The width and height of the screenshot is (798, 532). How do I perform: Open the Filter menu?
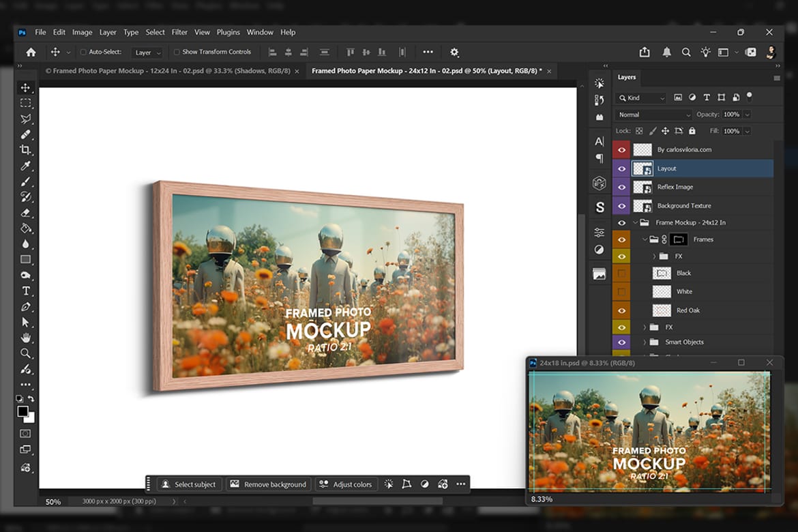[179, 32]
